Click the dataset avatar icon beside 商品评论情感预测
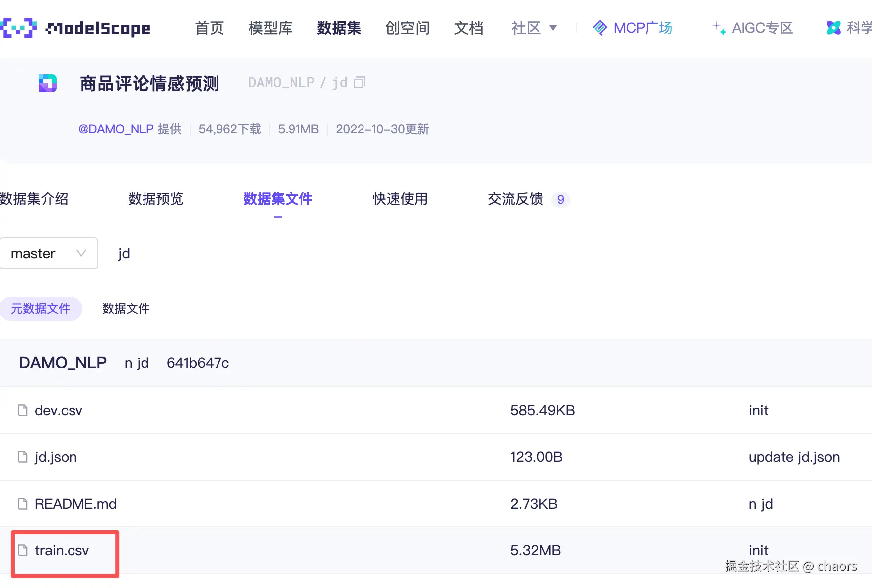Image resolution: width=872 pixels, height=588 pixels. 48,83
